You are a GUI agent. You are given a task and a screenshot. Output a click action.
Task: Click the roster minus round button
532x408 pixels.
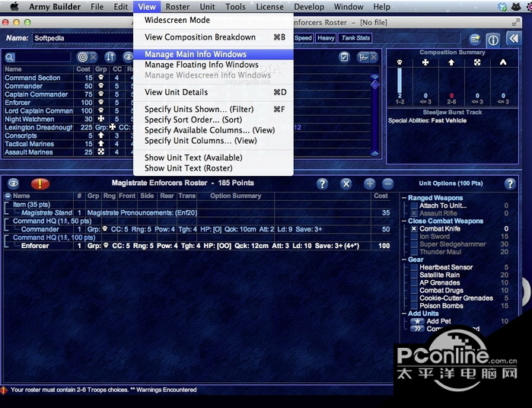388,183
